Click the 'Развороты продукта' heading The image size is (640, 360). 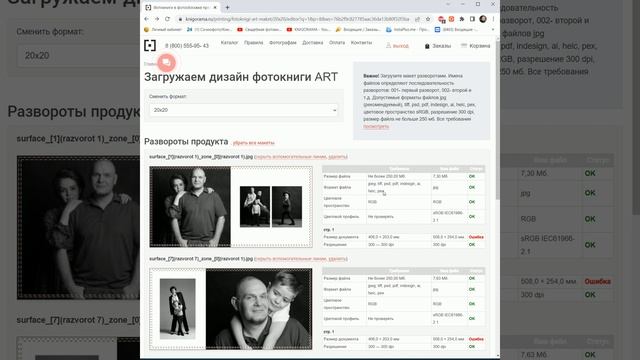point(186,142)
